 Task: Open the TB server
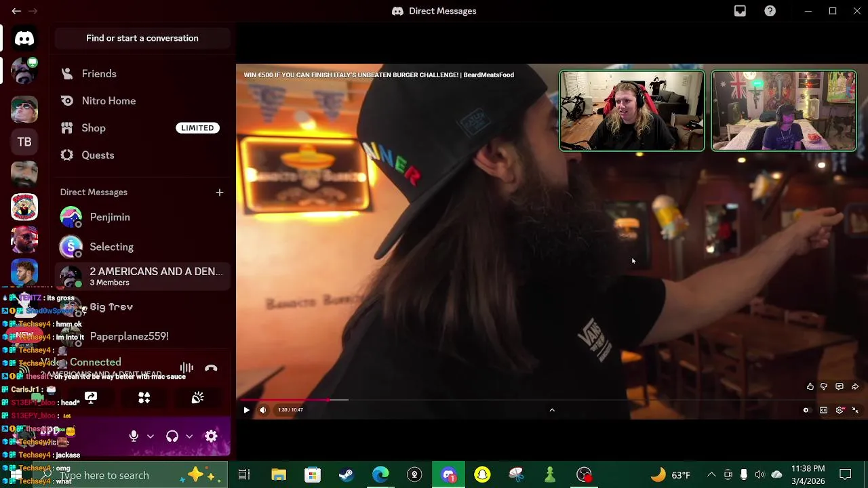(24, 142)
